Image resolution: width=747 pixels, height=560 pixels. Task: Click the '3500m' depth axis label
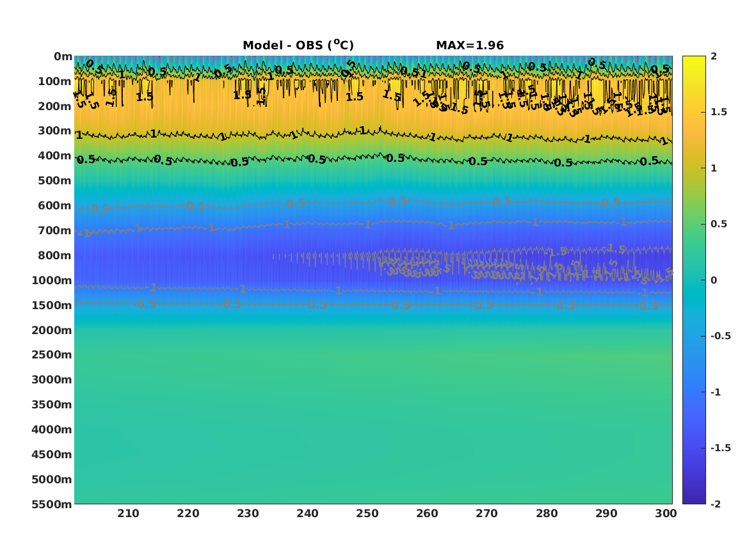coord(52,404)
